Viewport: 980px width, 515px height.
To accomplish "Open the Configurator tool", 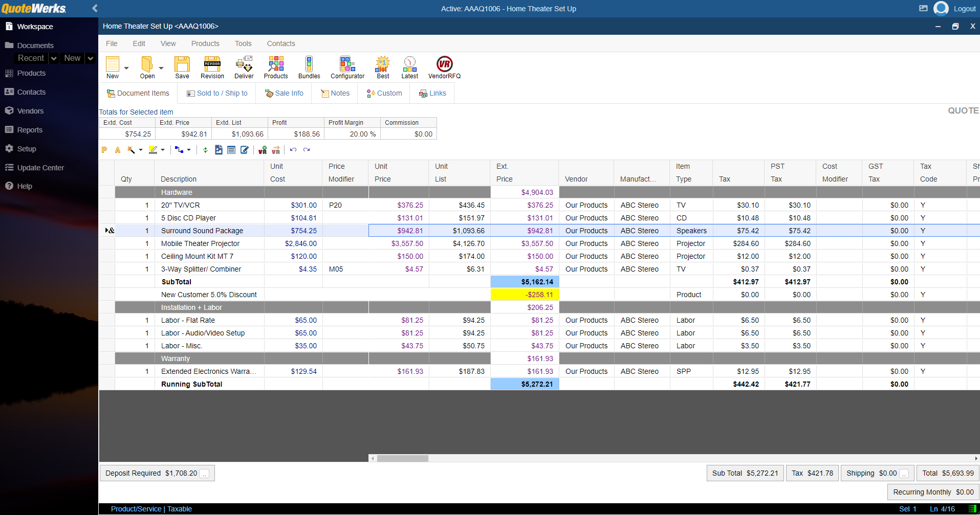I will (347, 67).
